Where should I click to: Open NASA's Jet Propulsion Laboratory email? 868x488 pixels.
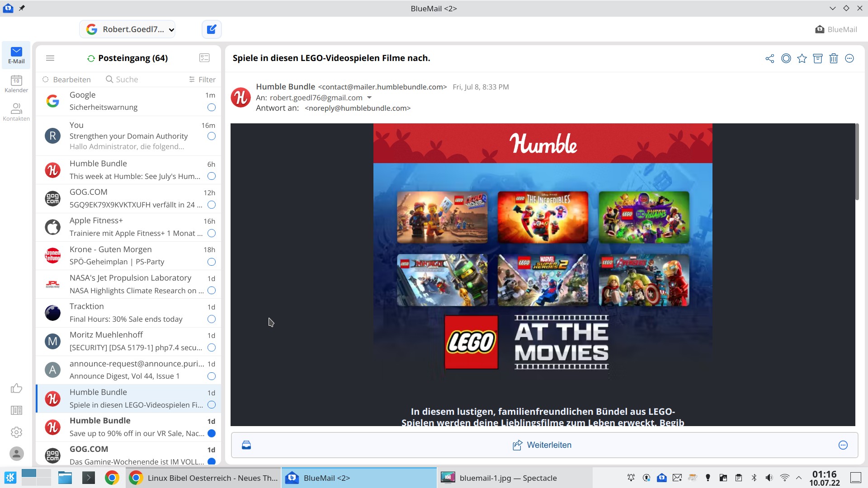click(128, 284)
